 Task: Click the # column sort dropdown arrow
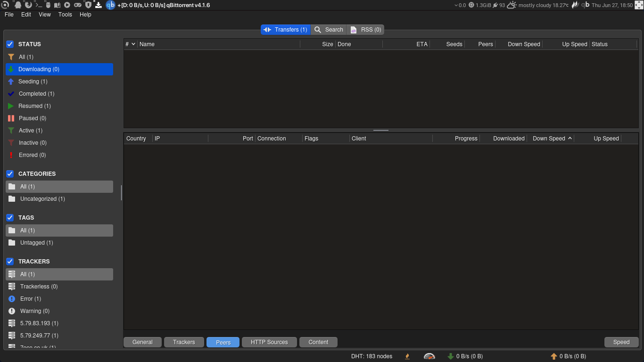point(133,44)
